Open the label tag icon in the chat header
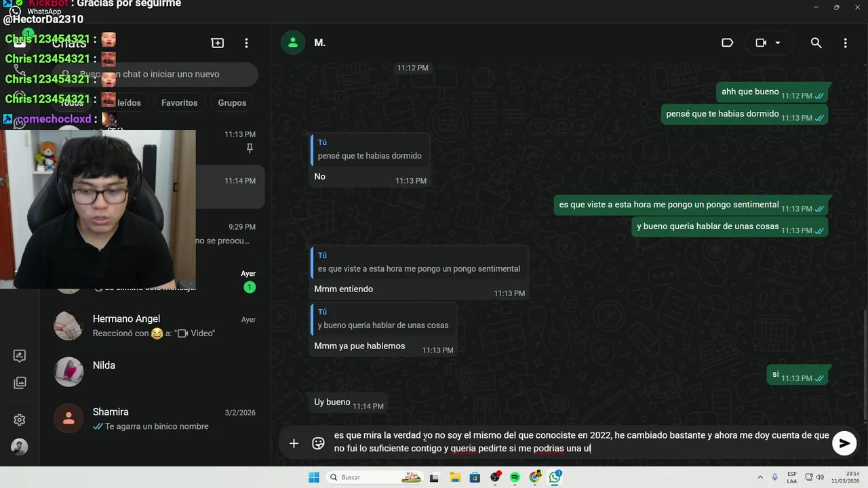The width and height of the screenshot is (868, 488). [728, 43]
